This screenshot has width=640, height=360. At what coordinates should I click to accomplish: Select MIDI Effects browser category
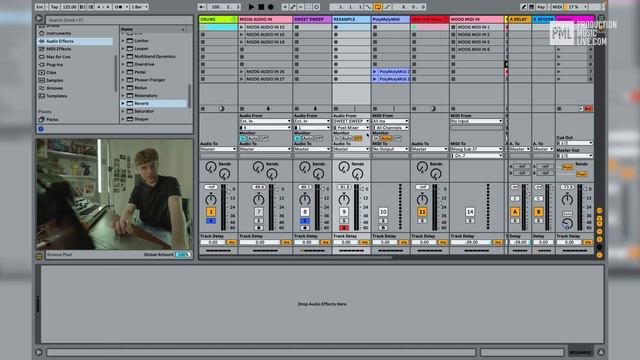pyautogui.click(x=58, y=49)
